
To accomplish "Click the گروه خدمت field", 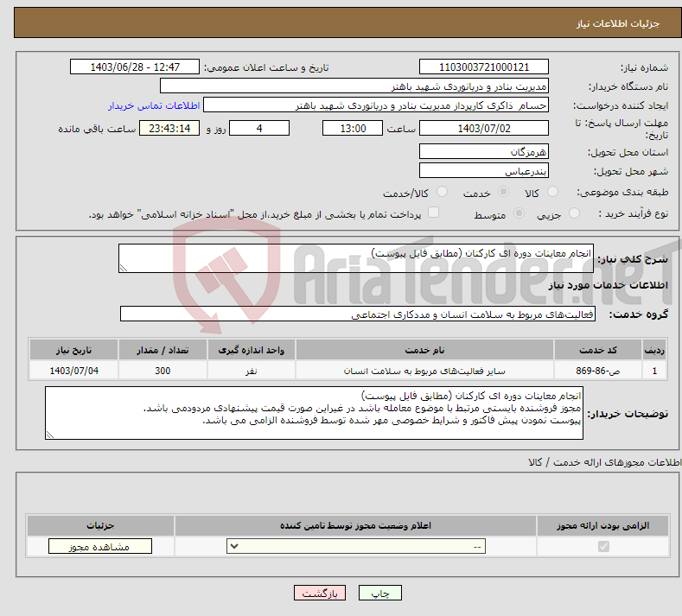I will [358, 314].
